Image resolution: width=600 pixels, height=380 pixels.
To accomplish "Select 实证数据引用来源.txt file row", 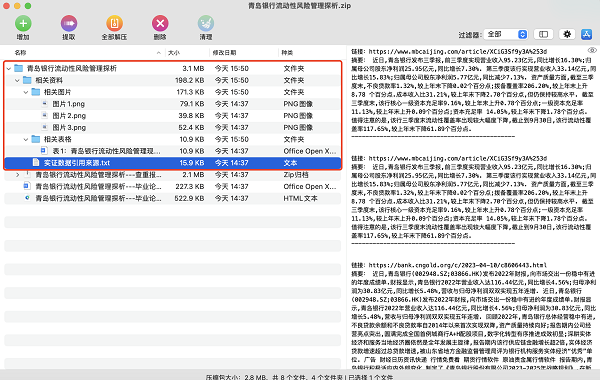I will 173,163.
